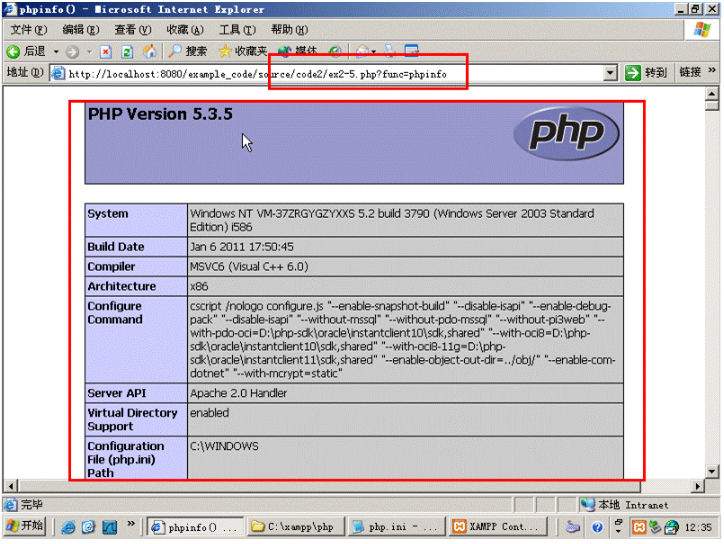The width and height of the screenshot is (724, 544).
Task: Open the 工具(T) menu
Action: [x=237, y=30]
